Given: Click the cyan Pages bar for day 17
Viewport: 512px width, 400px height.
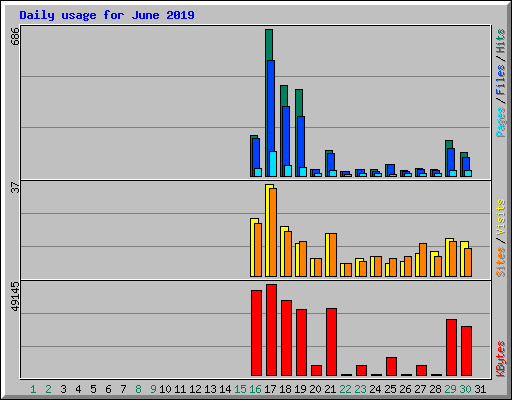Looking at the screenshot, I should (273, 164).
